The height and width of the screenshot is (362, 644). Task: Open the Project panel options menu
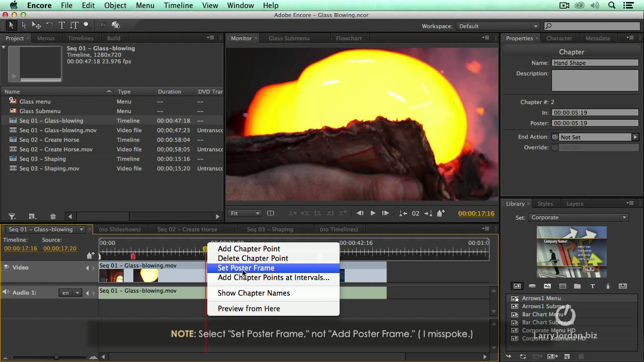click(211, 38)
